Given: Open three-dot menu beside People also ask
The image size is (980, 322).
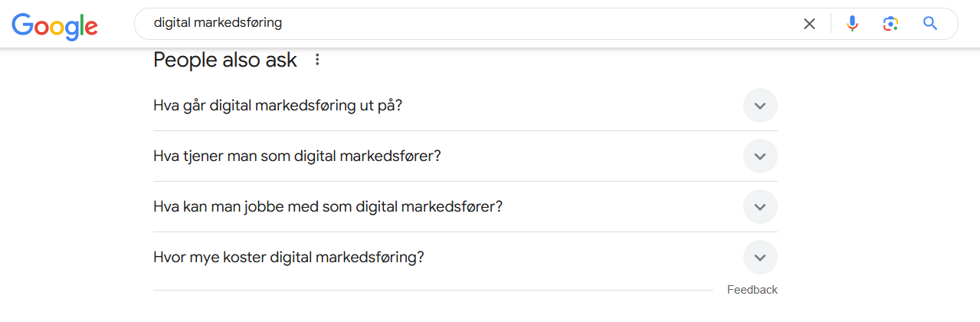Looking at the screenshot, I should [318, 60].
